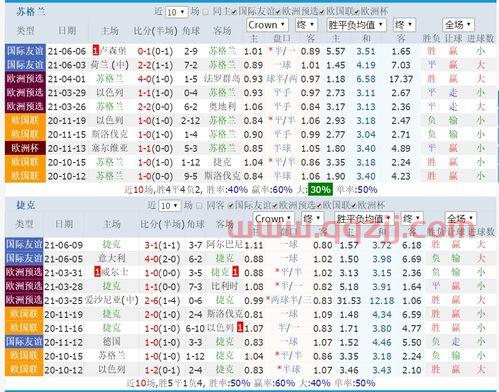499x392 pixels.
Task: Click 欧洲预选 label in 比利时 row
Action: (x=24, y=286)
